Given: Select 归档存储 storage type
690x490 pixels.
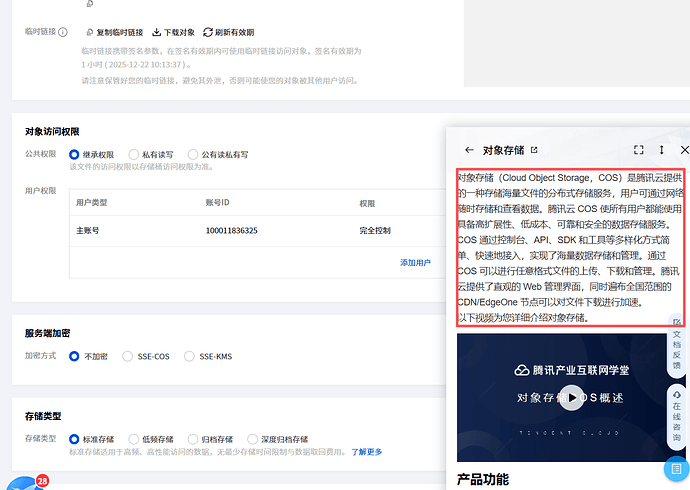Looking at the screenshot, I should [x=193, y=439].
